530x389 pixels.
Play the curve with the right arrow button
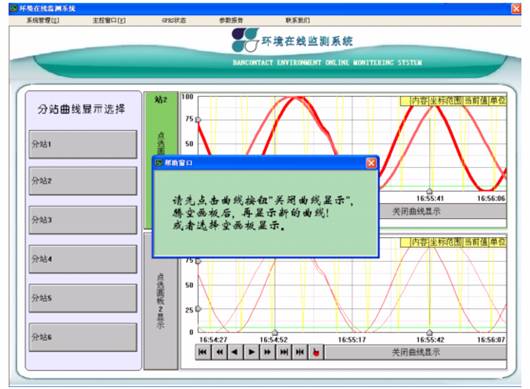[x=251, y=352]
